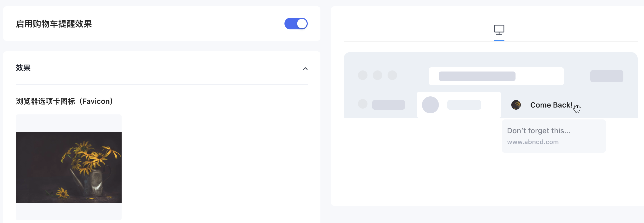Click the gray button right of address bar

click(x=607, y=76)
